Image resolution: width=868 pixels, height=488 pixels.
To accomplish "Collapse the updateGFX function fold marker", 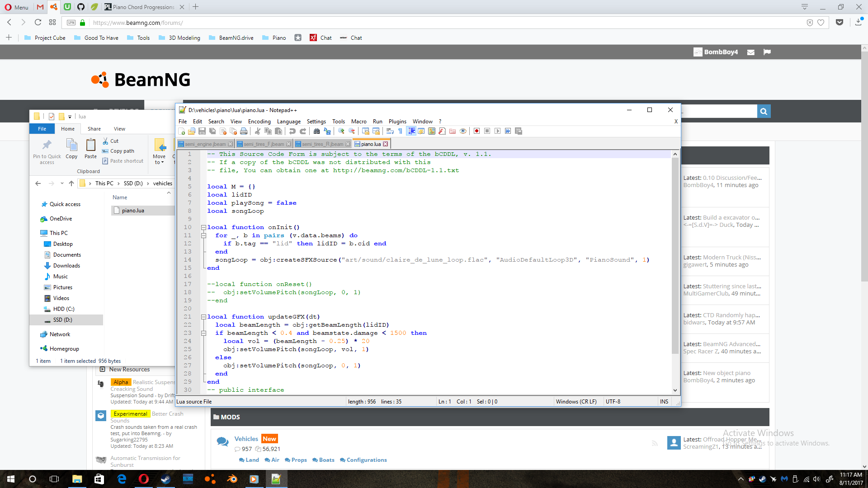I will [x=203, y=317].
